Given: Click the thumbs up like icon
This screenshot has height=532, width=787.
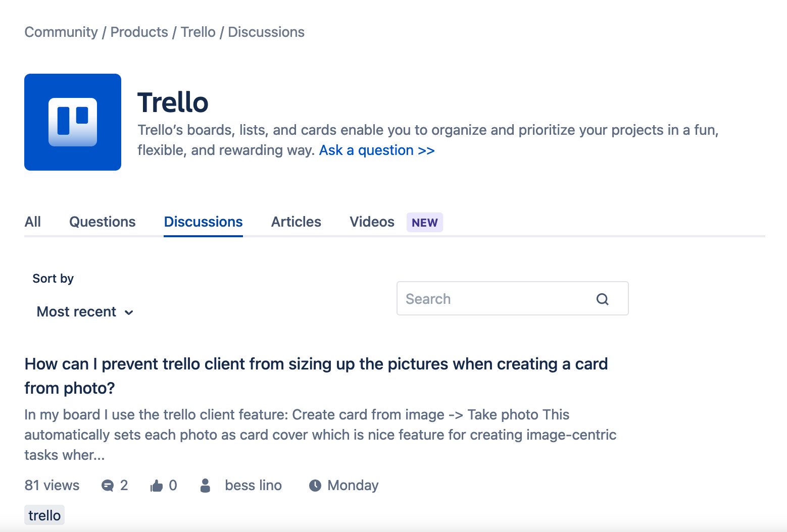Looking at the screenshot, I should click(x=157, y=486).
